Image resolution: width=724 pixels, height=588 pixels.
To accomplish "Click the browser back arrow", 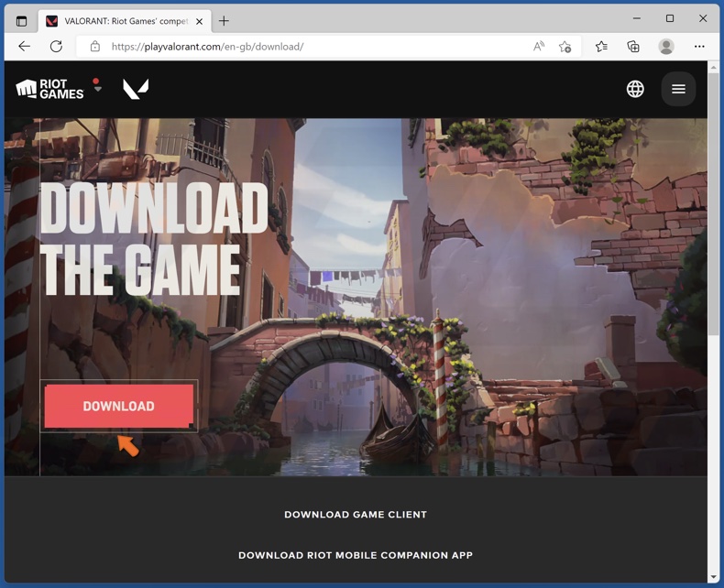I will (24, 46).
